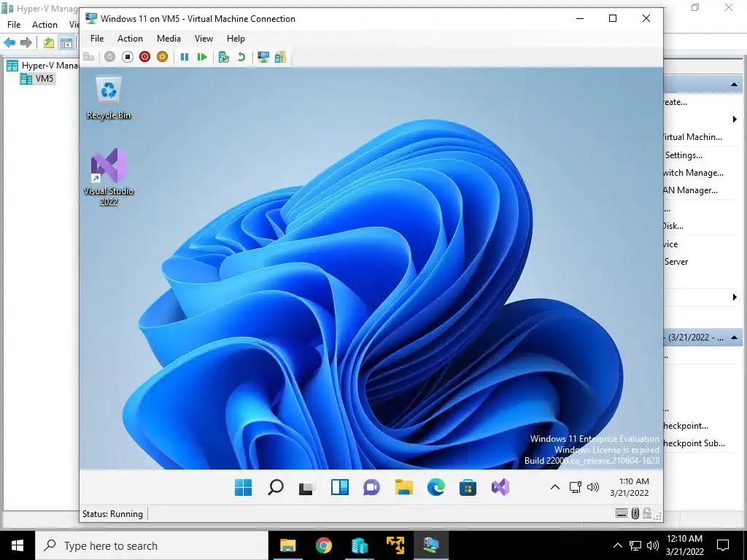The height and width of the screenshot is (560, 747).
Task: Open Microsoft Store on the guest taskbar
Action: 468,487
